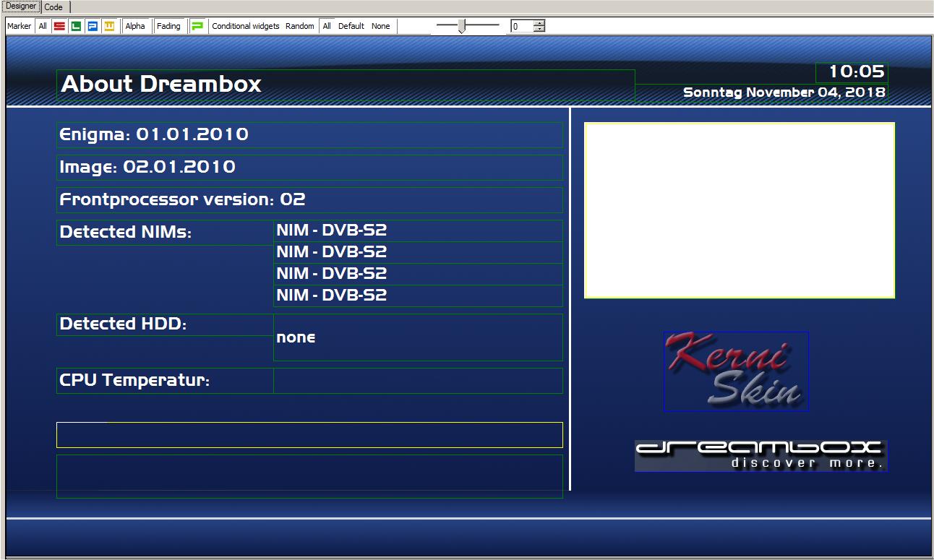Select the Sonntag November 04, 2018 date
Image resolution: width=934 pixels, height=560 pixels.
coord(762,92)
